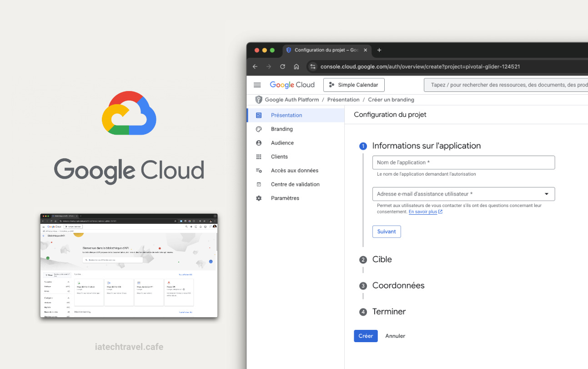Open Maps JavaScript API card, small window
This screenshot has height=369, width=588.
pos(149,293)
